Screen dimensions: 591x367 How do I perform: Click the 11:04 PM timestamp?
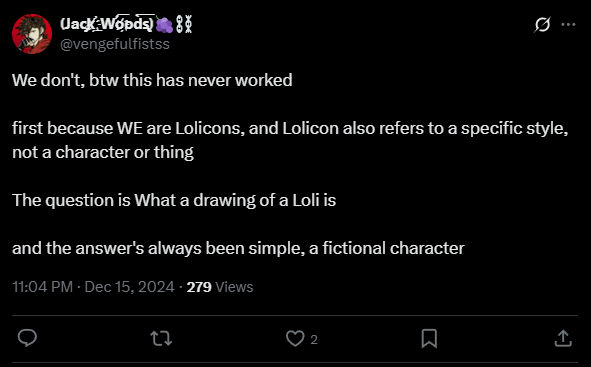coord(43,287)
